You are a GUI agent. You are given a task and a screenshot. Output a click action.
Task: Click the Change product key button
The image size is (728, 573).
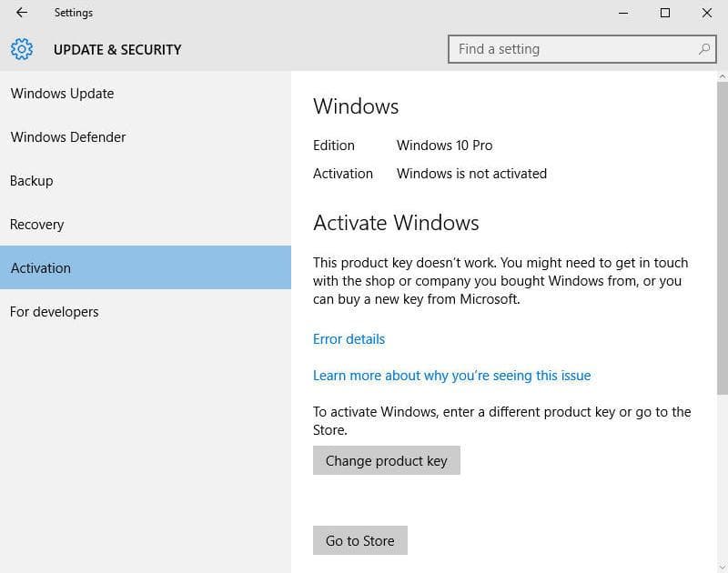386,460
